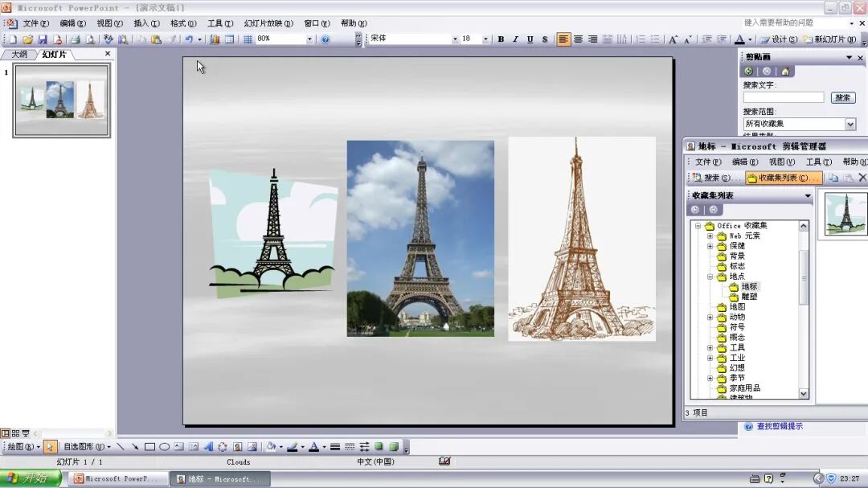Collapse the 地点 folder in tree
Viewport: 868px width, 488px height.
(x=710, y=277)
